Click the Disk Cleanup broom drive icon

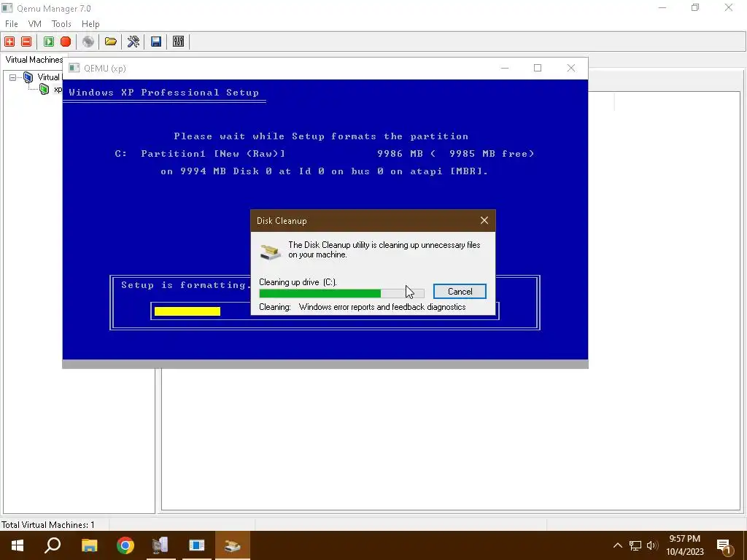pos(270,251)
